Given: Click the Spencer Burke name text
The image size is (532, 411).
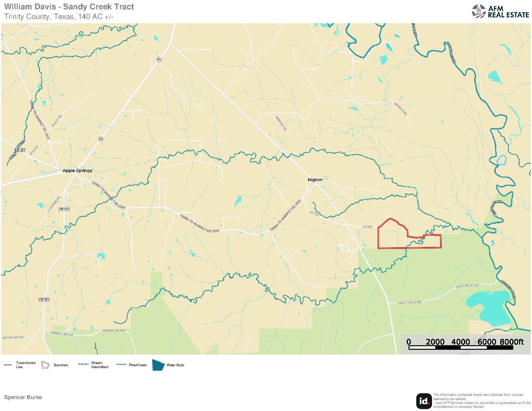Looking at the screenshot, I should click(x=23, y=397).
